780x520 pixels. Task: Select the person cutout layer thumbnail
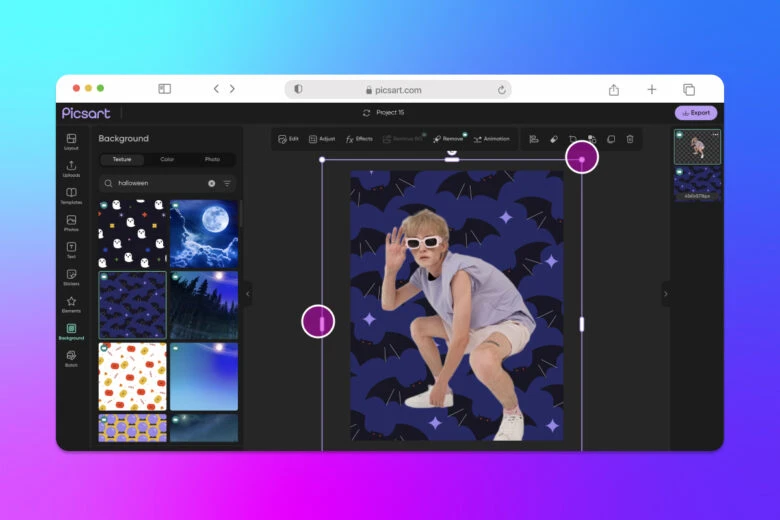(x=697, y=147)
